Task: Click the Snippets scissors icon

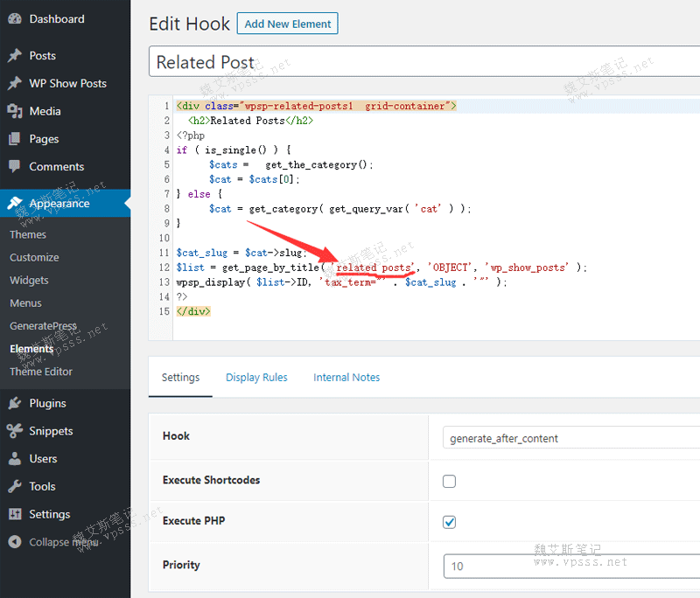Action: point(15,431)
